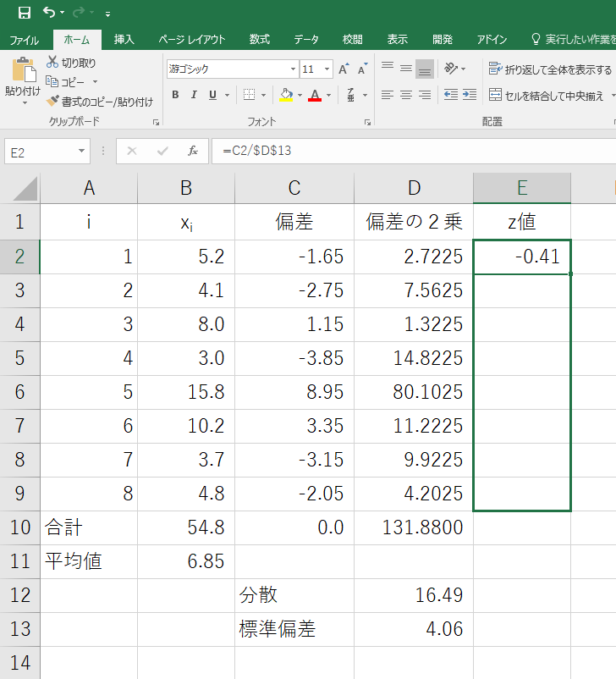Open font color dropdown arrow
Viewport: 616px width, 679px height.
328,95
